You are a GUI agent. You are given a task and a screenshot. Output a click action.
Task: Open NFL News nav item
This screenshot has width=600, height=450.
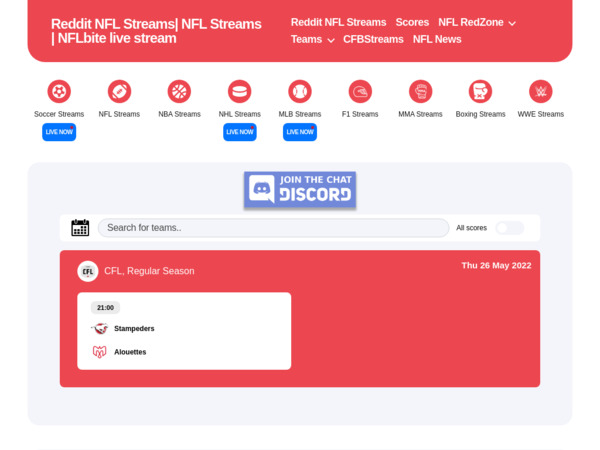(x=437, y=39)
